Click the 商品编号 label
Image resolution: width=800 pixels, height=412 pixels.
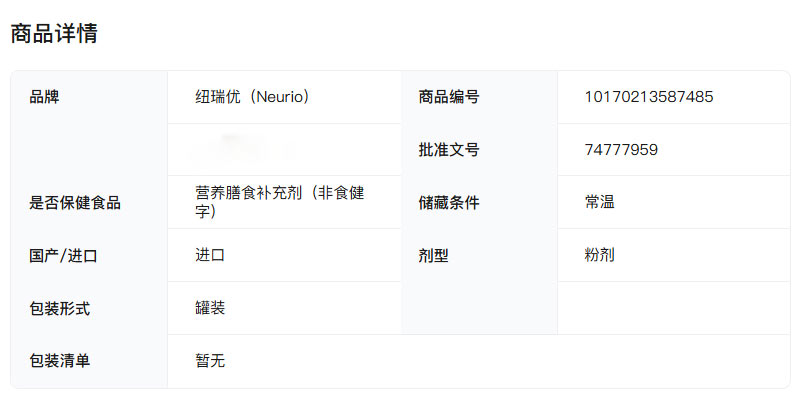pyautogui.click(x=449, y=97)
